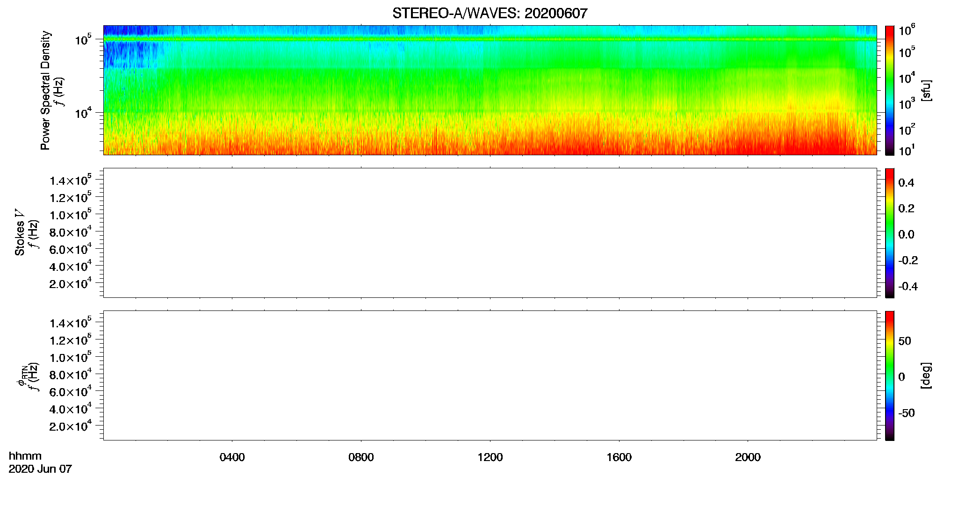Click the "hhmm" time format label
The image size is (980, 505).
point(25,456)
